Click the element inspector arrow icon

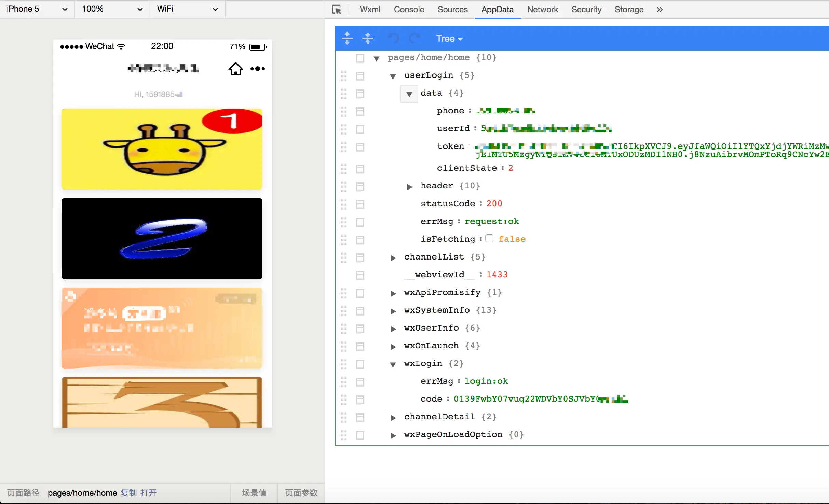337,10
